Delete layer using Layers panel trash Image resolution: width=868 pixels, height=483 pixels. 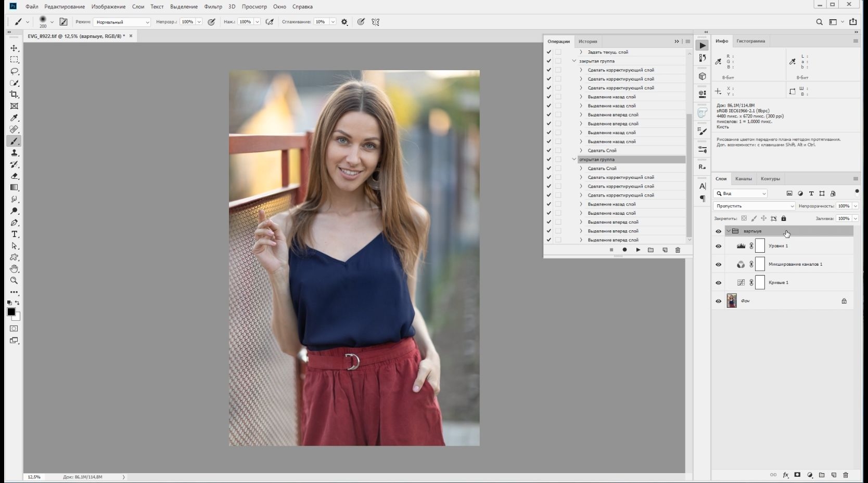coord(845,475)
